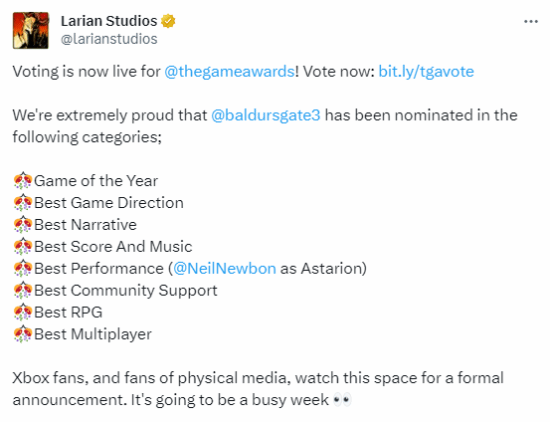Click the gold verified badge

pyautogui.click(x=168, y=21)
